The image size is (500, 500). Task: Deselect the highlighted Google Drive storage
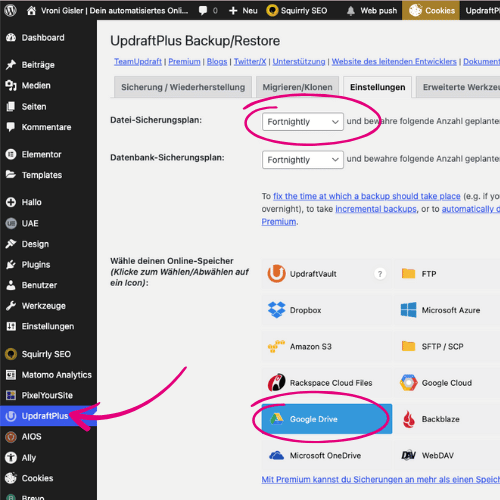(x=326, y=419)
